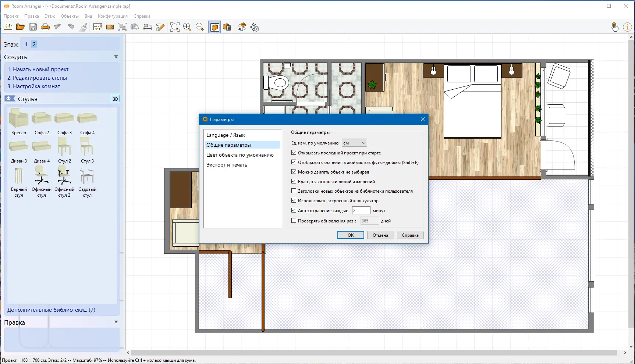Click the open project folder icon
635x364 pixels.
coord(20,27)
